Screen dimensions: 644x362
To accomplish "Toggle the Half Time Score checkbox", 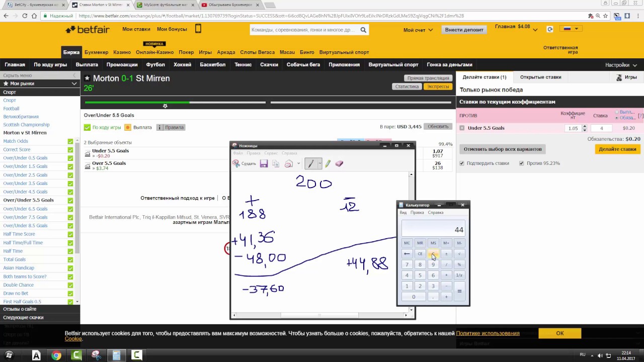I will tap(70, 234).
